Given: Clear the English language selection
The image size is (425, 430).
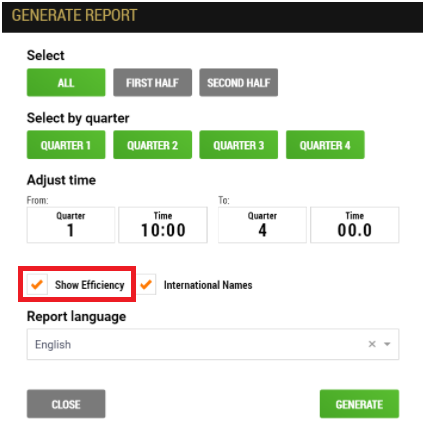Looking at the screenshot, I should (372, 344).
